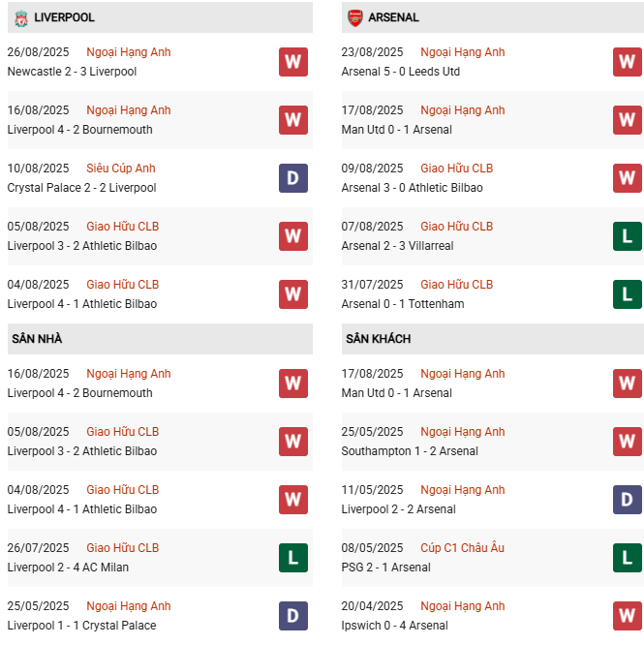Viewport: 644px width, 645px height.
Task: Open the Arsenal 5 - 0 Leeds Utd match
Action: point(401,72)
